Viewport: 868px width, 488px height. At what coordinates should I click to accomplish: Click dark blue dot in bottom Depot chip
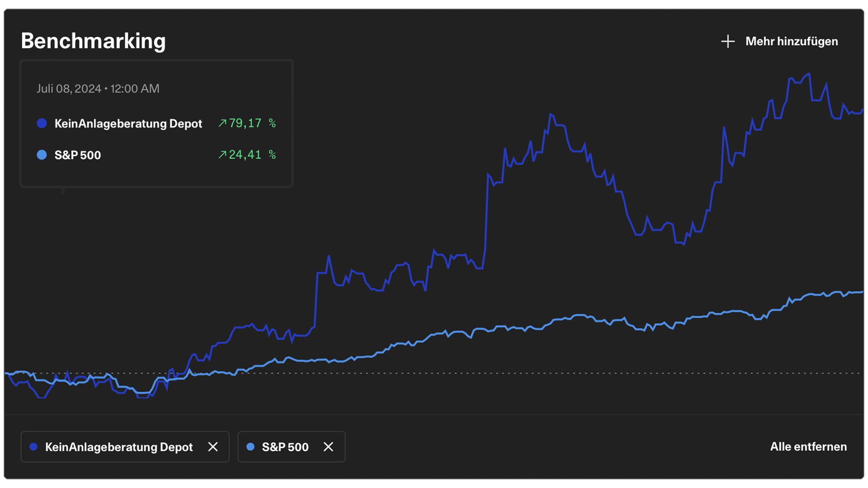33,447
